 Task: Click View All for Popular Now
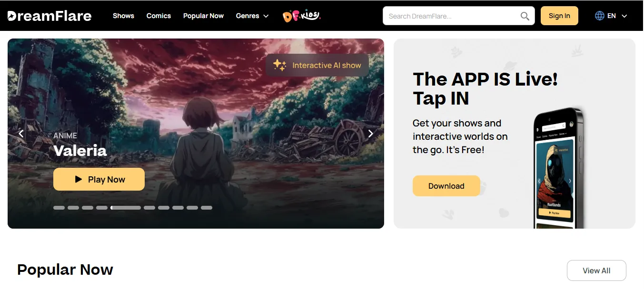(x=596, y=270)
